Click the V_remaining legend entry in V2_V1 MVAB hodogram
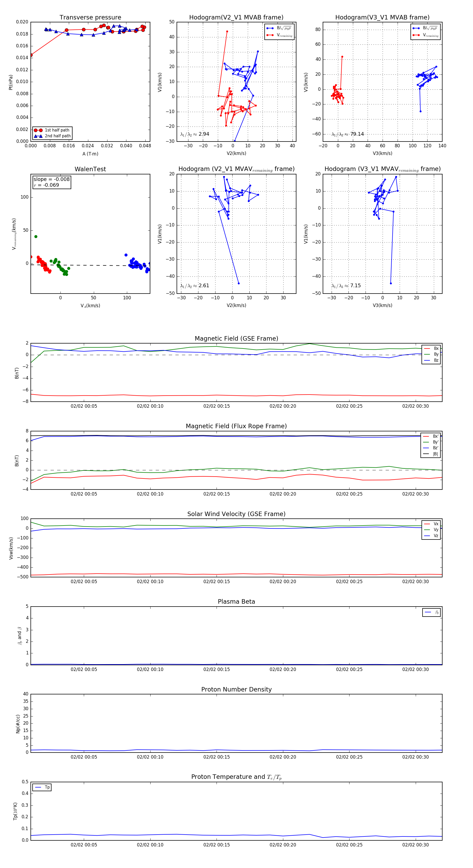This screenshot has width=473, height=868. (x=279, y=35)
